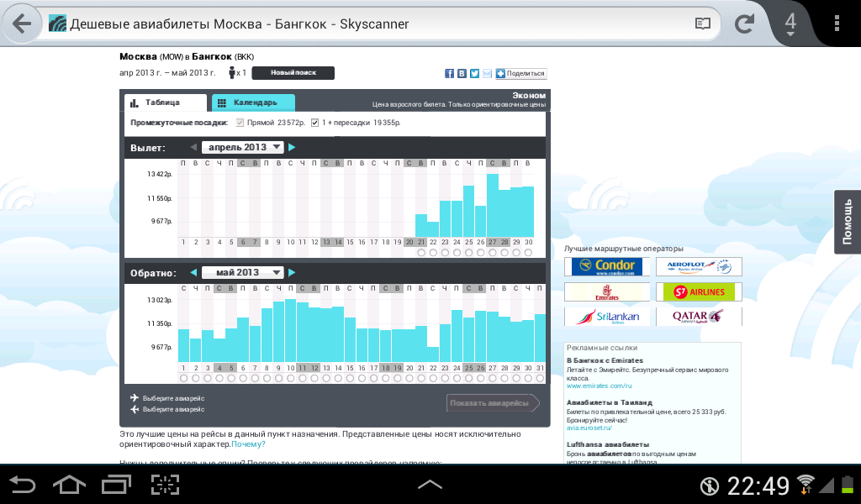Image resolution: width=861 pixels, height=504 pixels.
Task: Open the avia.euroset.ru ad link
Action: [x=589, y=428]
